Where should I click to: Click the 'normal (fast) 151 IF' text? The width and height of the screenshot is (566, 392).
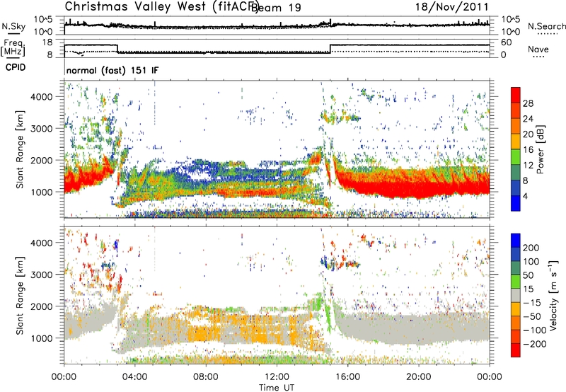pos(112,71)
